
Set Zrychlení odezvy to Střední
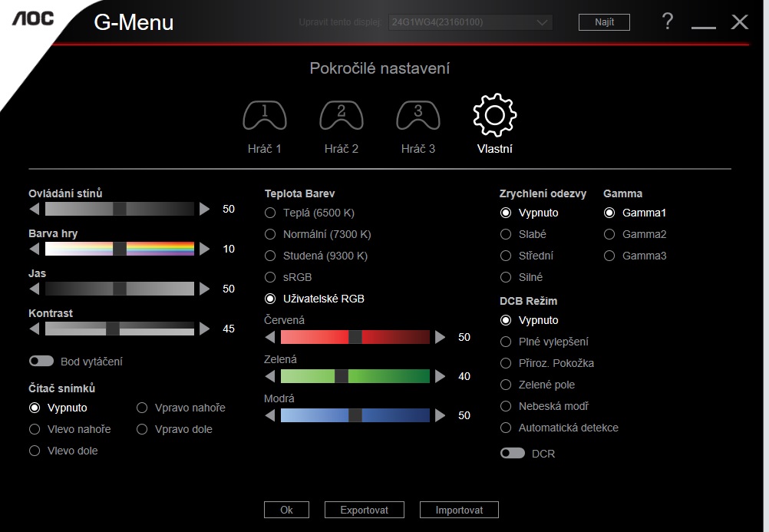[526, 256]
